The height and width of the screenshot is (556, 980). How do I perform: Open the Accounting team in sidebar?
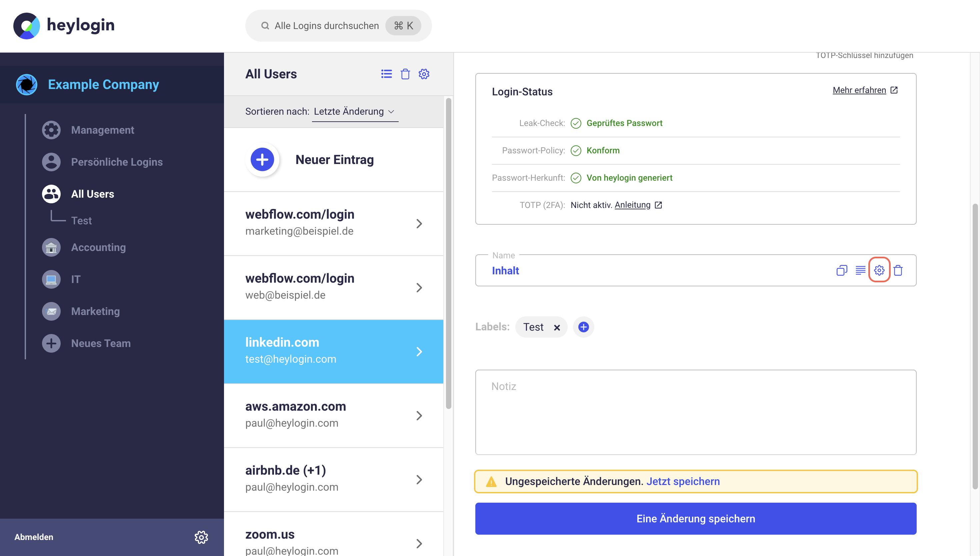tap(98, 247)
